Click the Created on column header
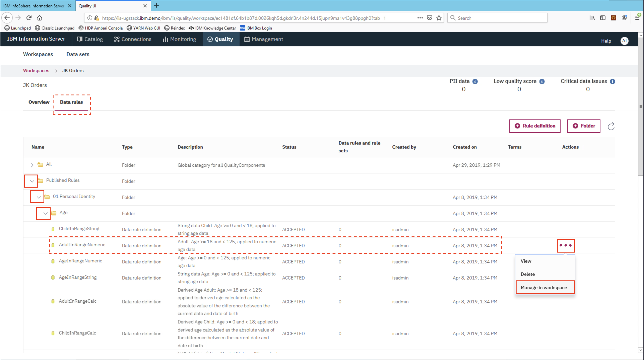 [x=465, y=147]
